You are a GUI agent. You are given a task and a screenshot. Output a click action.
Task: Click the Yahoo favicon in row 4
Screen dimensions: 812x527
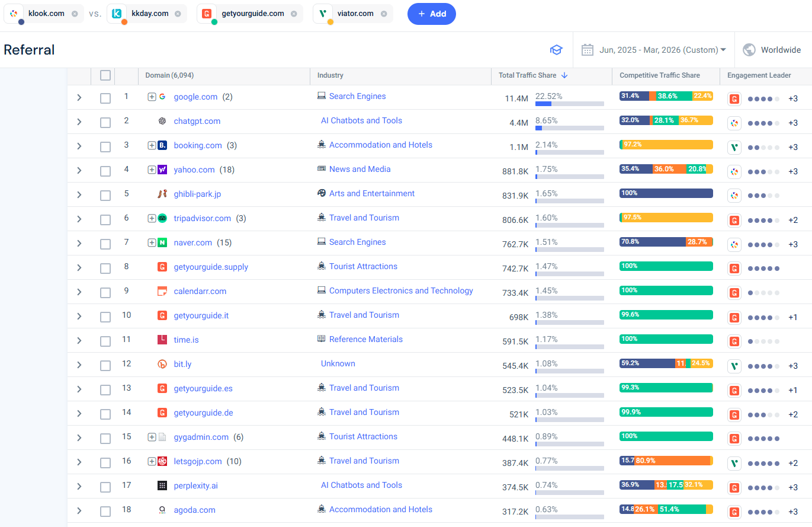coord(162,170)
